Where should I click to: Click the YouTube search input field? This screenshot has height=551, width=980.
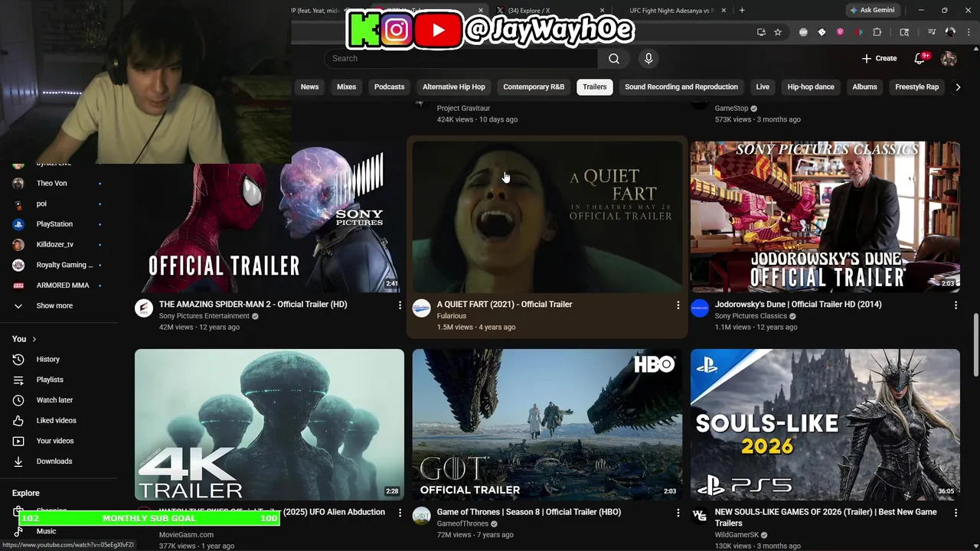click(461, 58)
